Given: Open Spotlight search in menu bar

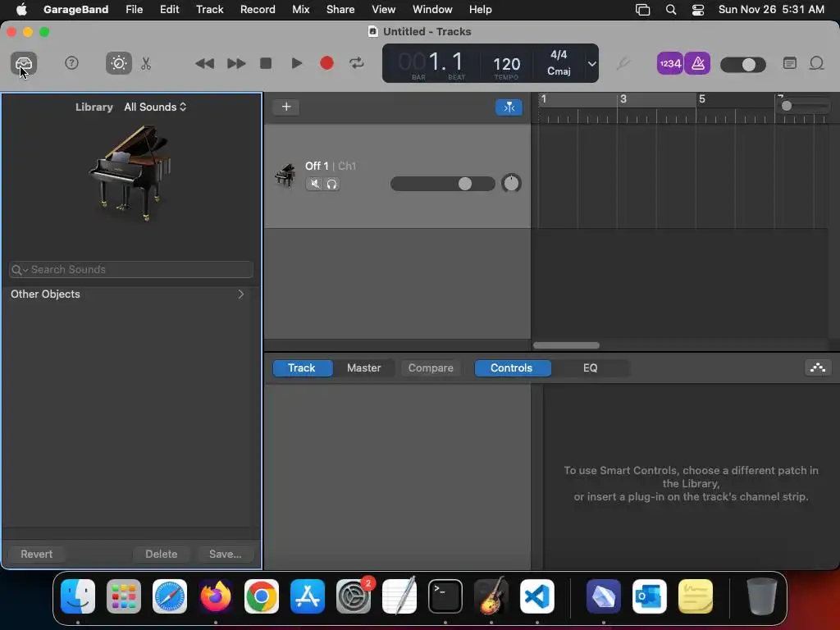Looking at the screenshot, I should click(671, 9).
